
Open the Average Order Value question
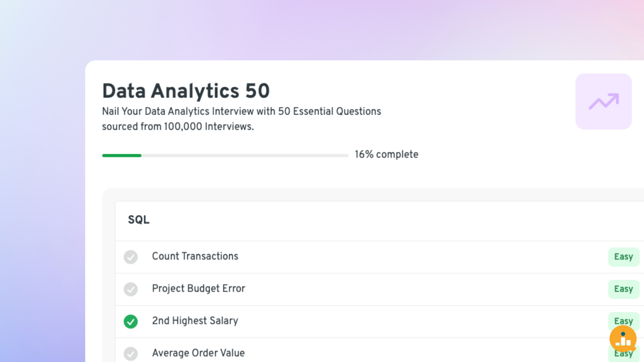point(198,353)
